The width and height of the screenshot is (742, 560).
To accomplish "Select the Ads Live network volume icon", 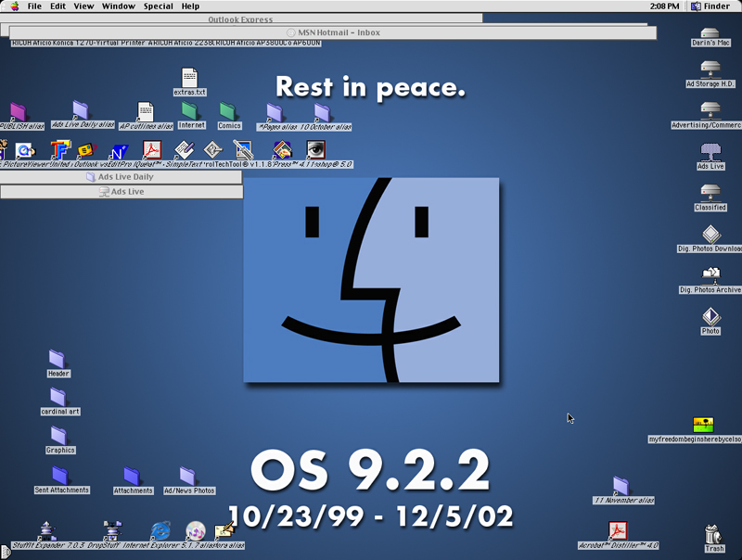I will pyautogui.click(x=710, y=152).
